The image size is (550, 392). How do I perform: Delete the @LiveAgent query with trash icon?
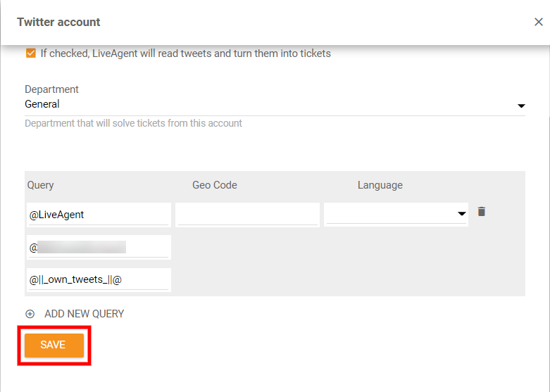482,212
